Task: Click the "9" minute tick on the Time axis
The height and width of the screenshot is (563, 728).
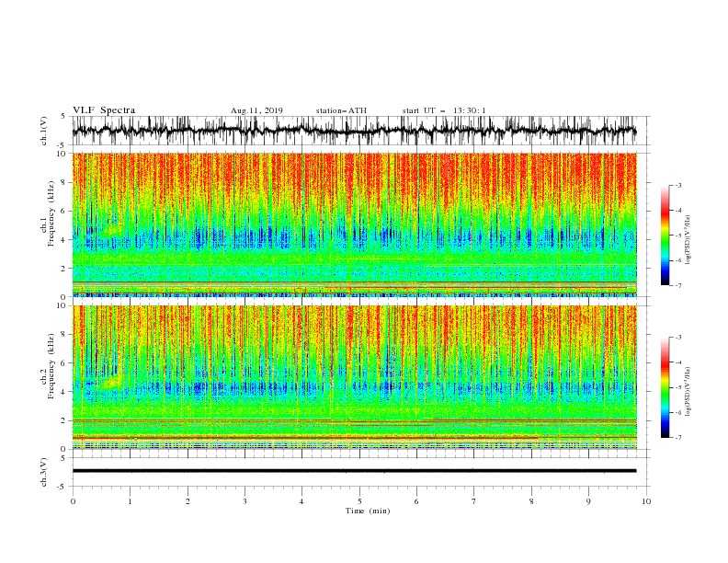Action: [588, 501]
